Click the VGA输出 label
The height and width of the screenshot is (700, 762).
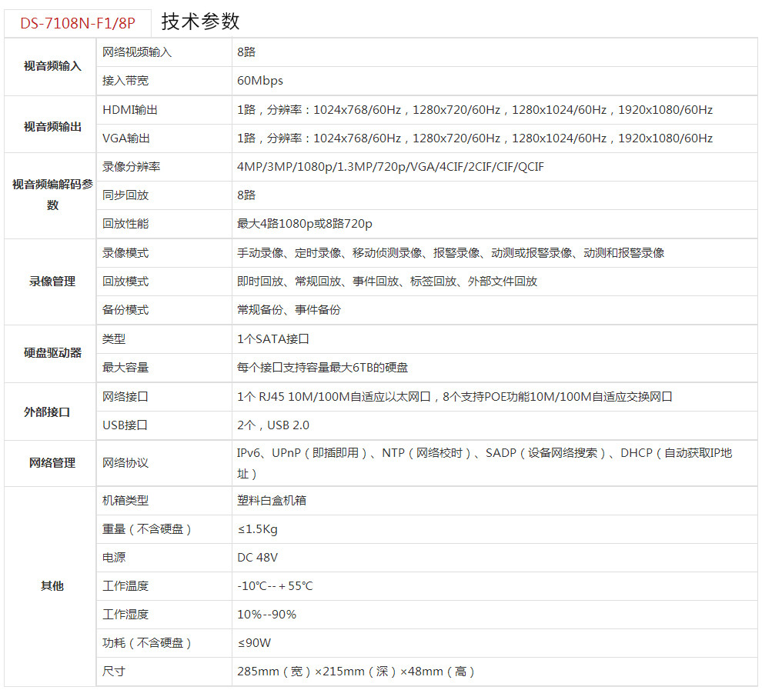126,138
